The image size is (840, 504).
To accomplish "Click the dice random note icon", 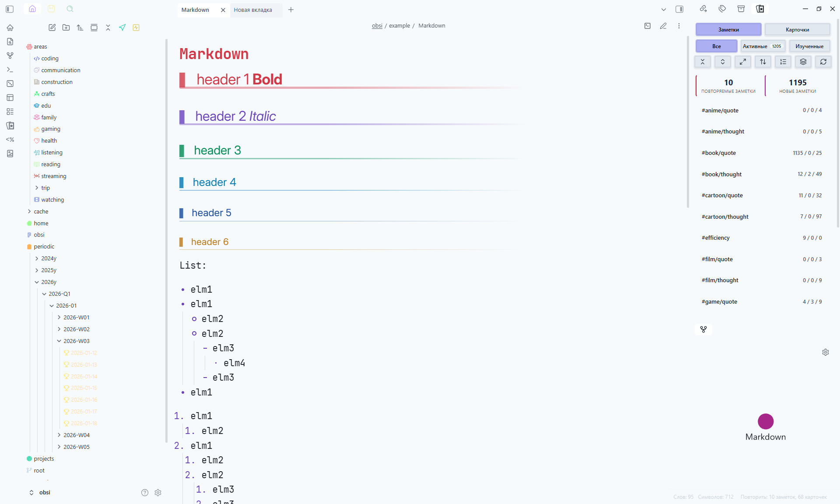I will 10,84.
